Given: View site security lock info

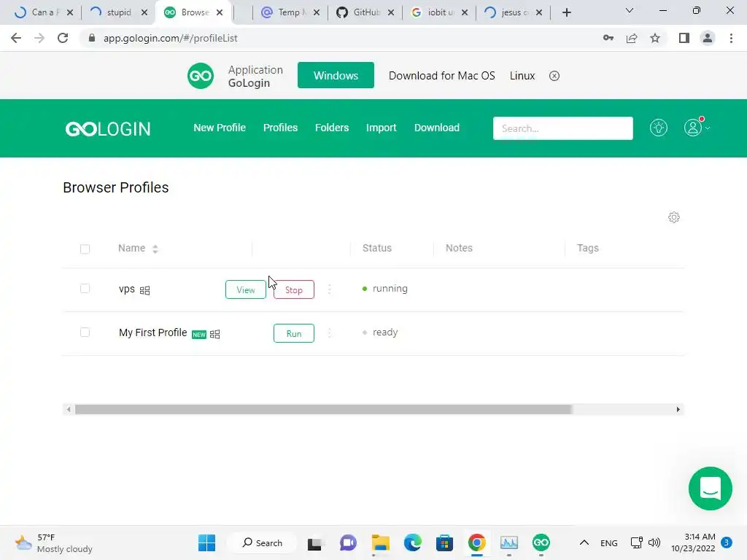Looking at the screenshot, I should click(x=92, y=38).
